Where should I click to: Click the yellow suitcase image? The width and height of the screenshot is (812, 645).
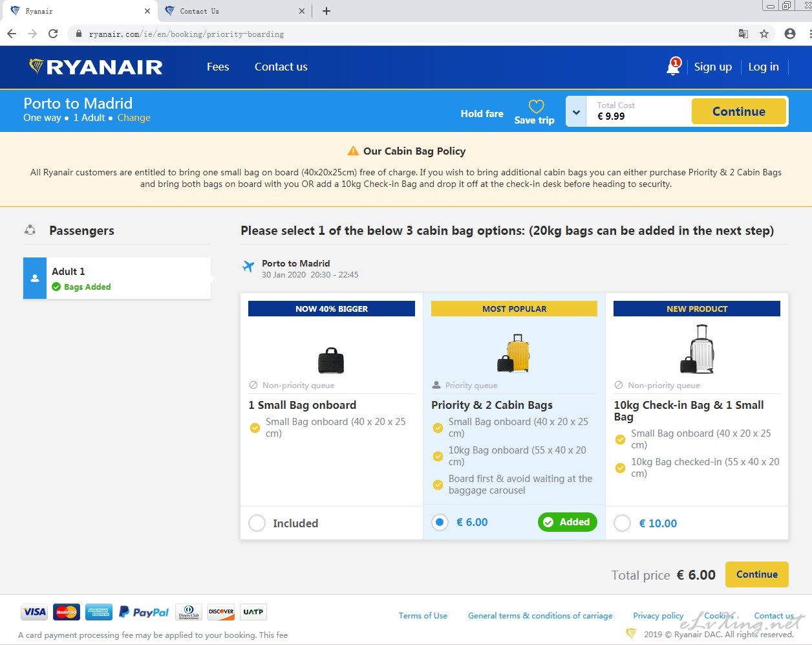[514, 353]
